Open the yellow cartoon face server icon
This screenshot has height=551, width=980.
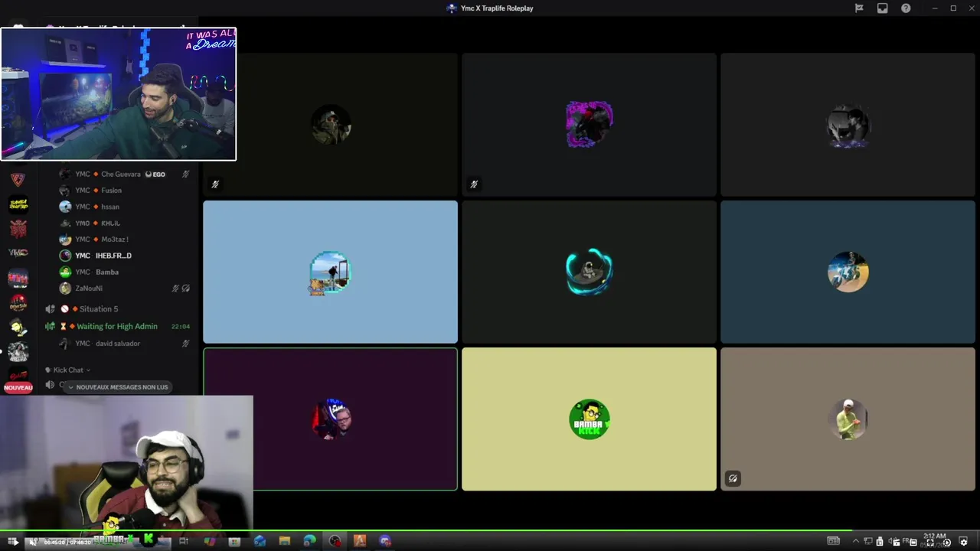[18, 327]
